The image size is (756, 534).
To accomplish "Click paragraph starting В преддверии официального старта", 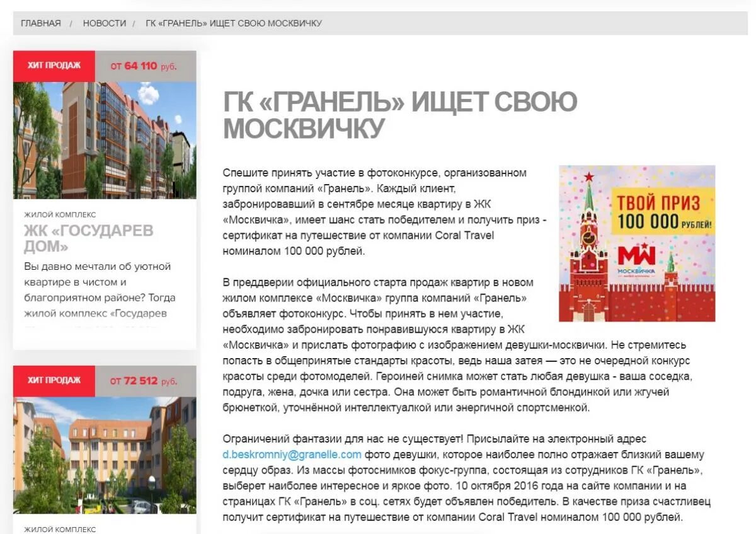I will (x=457, y=345).
